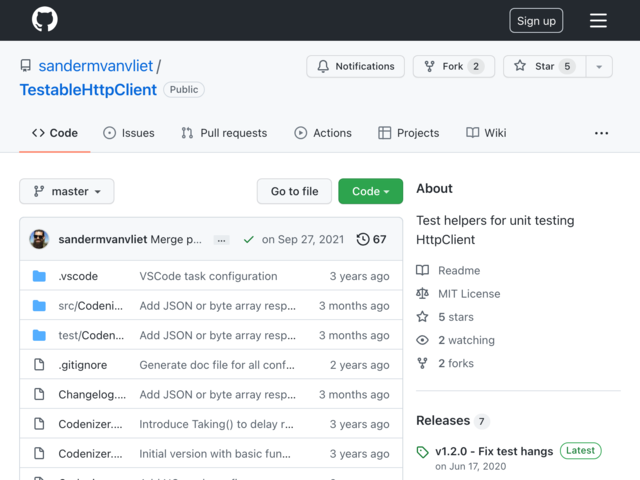Show more tabs via three-dot menu
This screenshot has width=640, height=480.
601,133
